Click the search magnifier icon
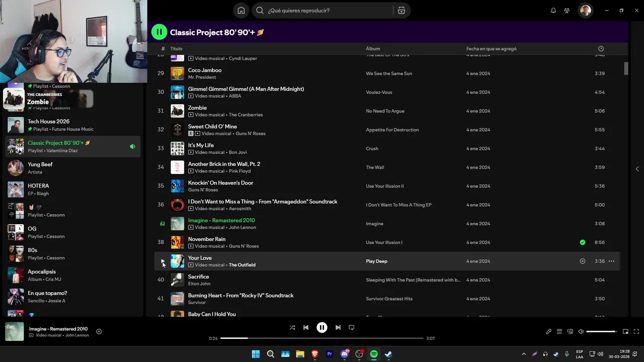The height and width of the screenshot is (362, 644). pos(260,11)
